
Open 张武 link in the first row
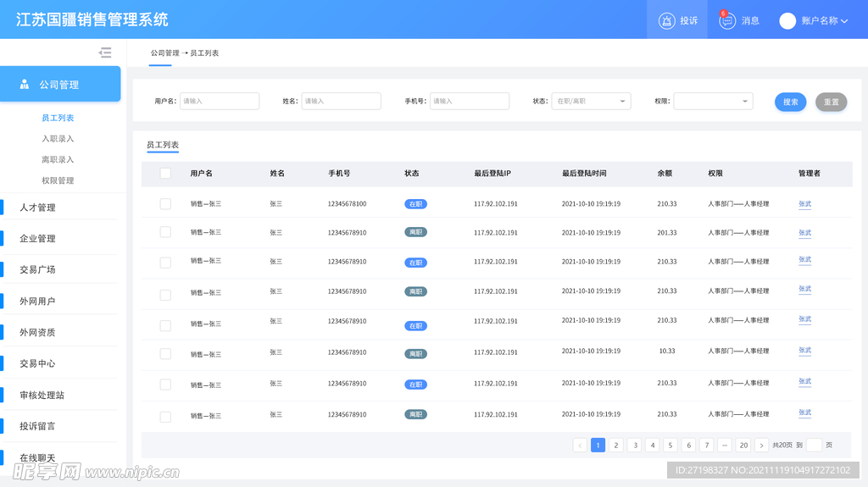tap(805, 203)
